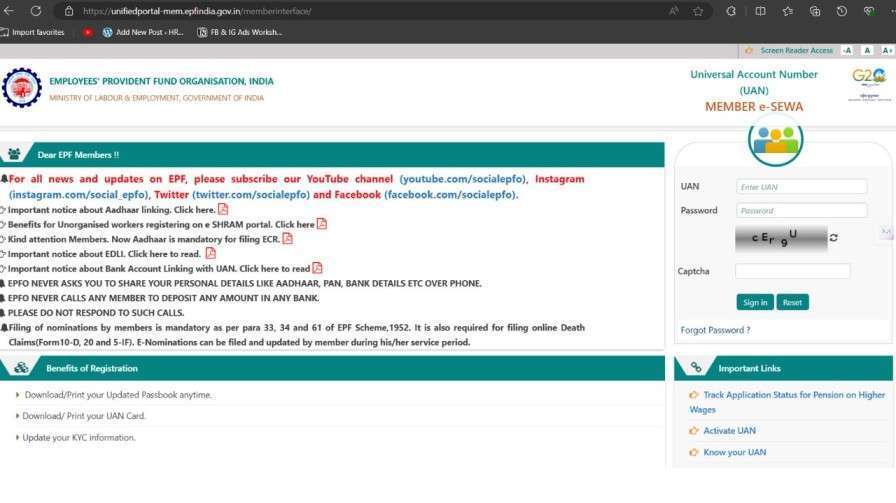Open Track Application Status for Pension on Higher Wages
896x503 pixels.
click(x=787, y=402)
